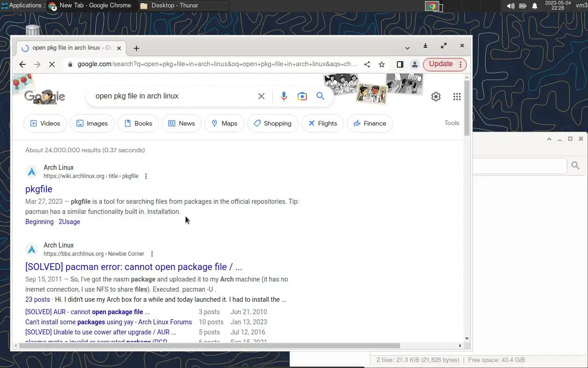Open '[SOLVED] Unable to use cower after upgrade' link

[101, 332]
